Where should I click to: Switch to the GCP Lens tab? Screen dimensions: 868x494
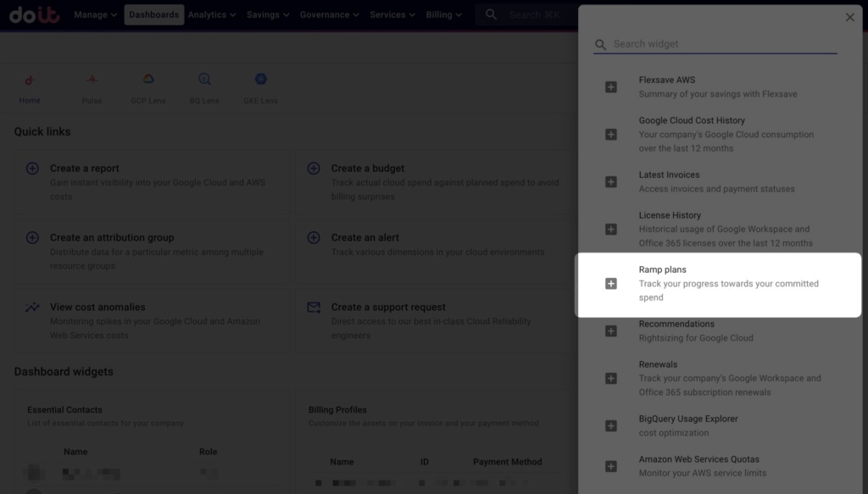[148, 88]
